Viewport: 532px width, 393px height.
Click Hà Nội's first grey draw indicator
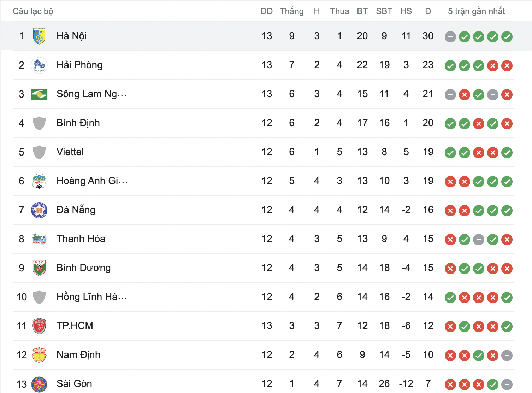[450, 36]
